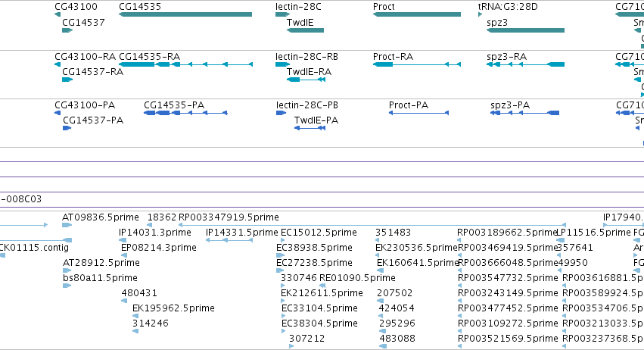644x350 pixels.
Task: Click the RP003189662.5prime EST label
Action: pyautogui.click(x=507, y=233)
